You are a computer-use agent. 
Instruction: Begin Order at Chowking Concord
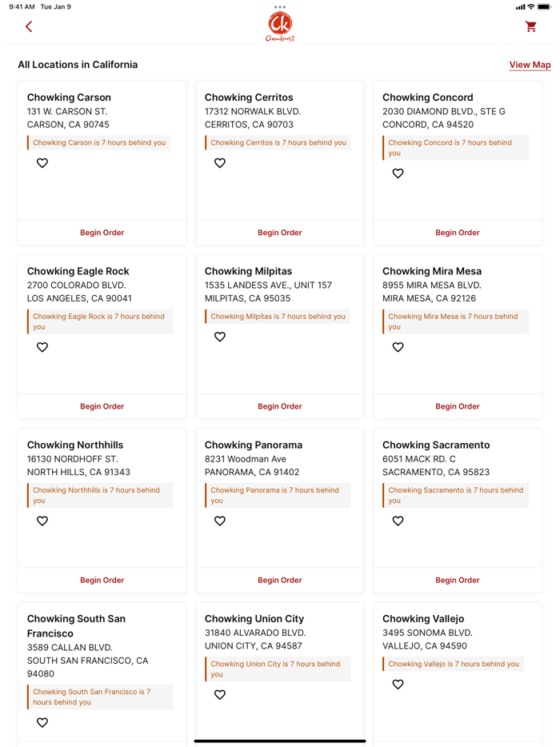(457, 232)
